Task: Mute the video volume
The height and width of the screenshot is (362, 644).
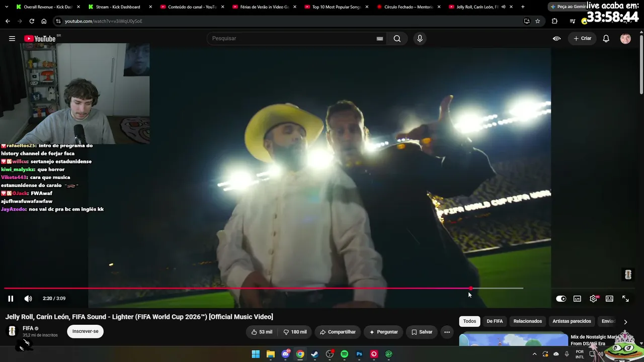Action: tap(28, 299)
